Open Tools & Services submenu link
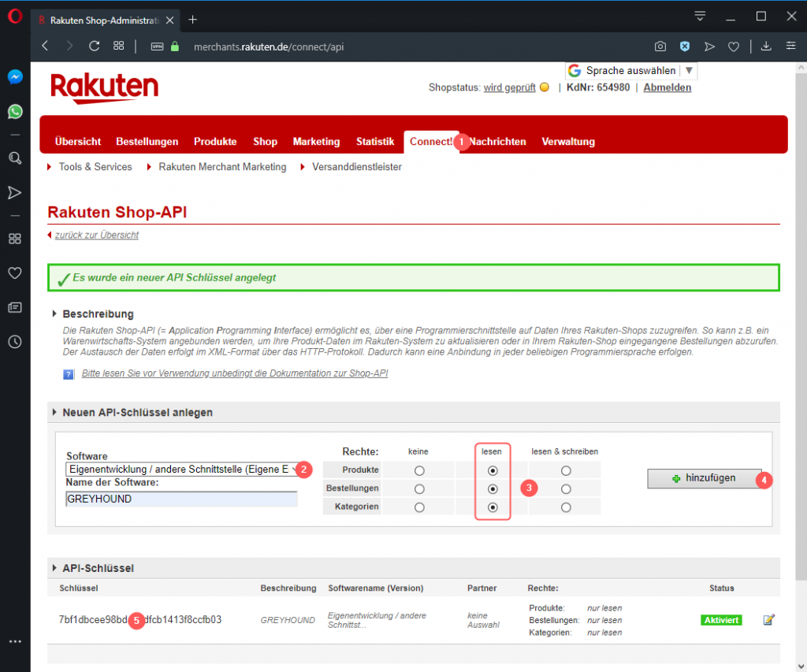 tap(95, 167)
